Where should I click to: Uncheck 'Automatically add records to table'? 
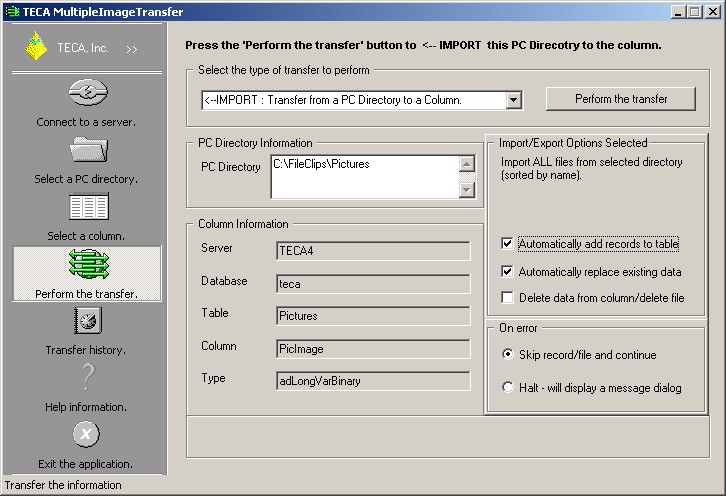(x=507, y=244)
